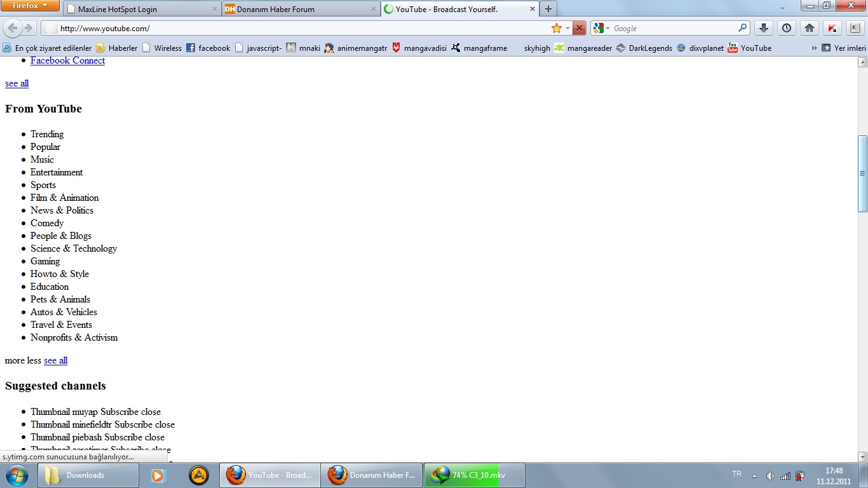868x488 pixels.
Task: Open the javascript- bookmark
Action: click(x=258, y=48)
